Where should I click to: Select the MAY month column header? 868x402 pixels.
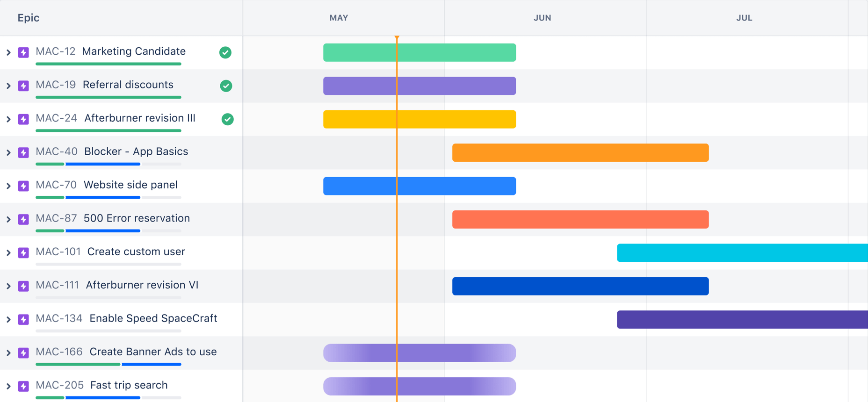click(339, 18)
